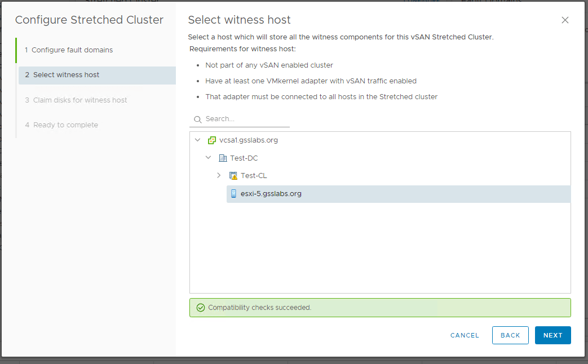The height and width of the screenshot is (364, 588).
Task: Select esxi-5.gsslabs.org host name in tree
Action: 271,194
